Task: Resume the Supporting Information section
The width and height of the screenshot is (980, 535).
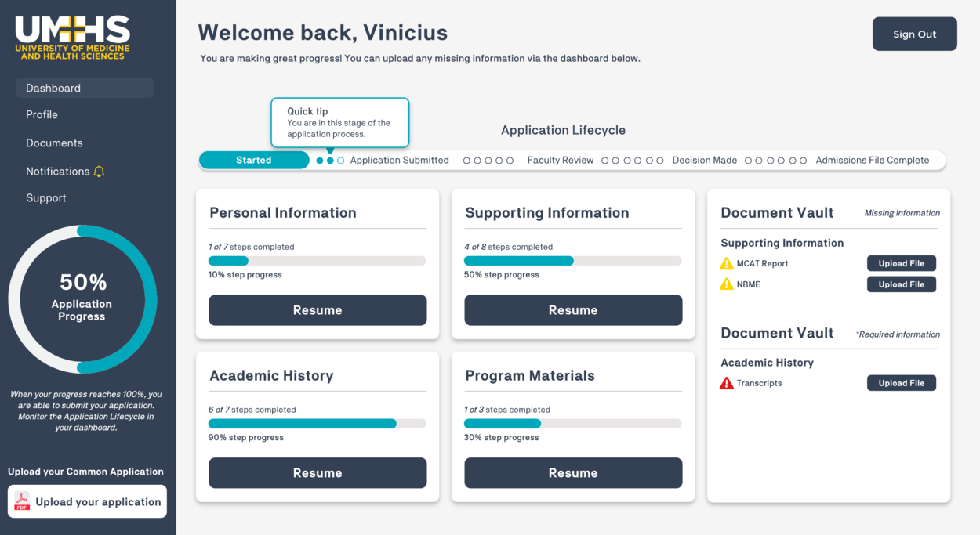Action: point(573,310)
